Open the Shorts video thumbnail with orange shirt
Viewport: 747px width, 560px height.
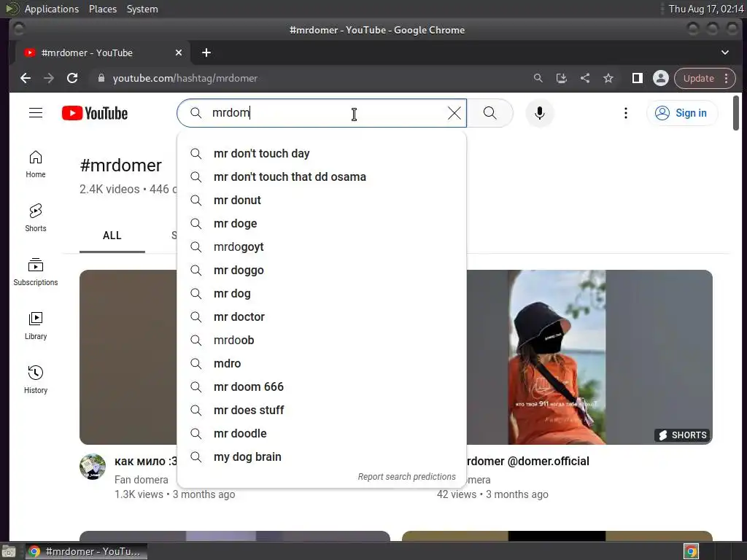pyautogui.click(x=589, y=357)
